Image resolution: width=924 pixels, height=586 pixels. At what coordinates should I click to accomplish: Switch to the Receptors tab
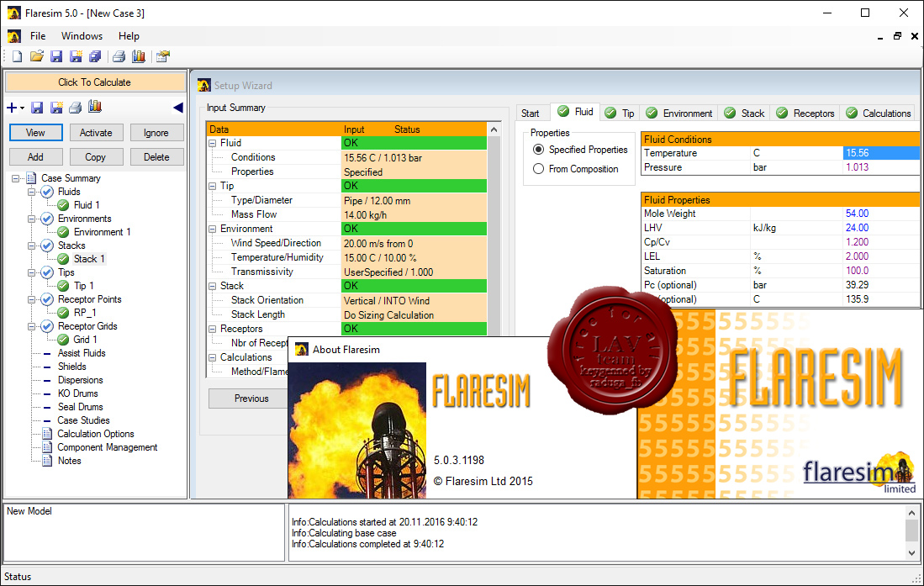tap(805, 114)
